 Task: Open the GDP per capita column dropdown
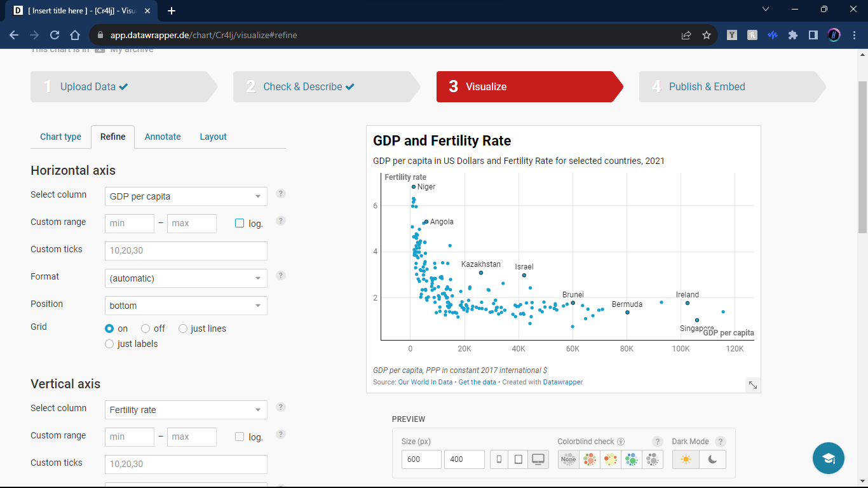[x=186, y=196]
